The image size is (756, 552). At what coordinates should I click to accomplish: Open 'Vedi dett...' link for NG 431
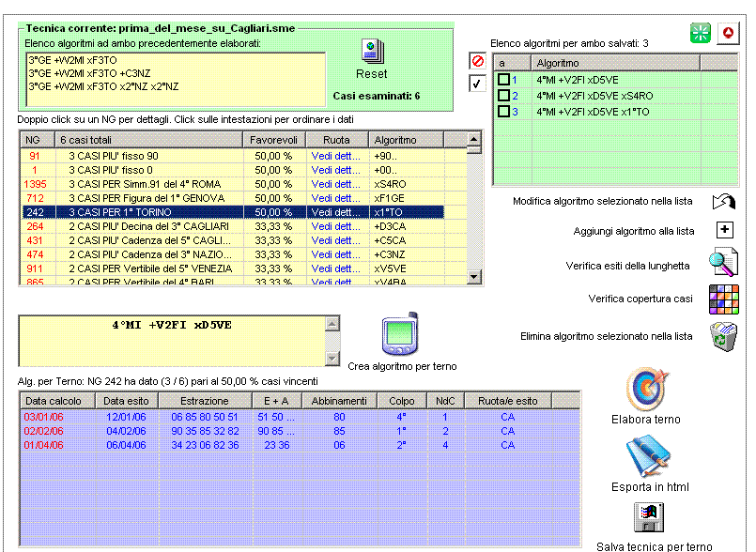pyautogui.click(x=335, y=240)
